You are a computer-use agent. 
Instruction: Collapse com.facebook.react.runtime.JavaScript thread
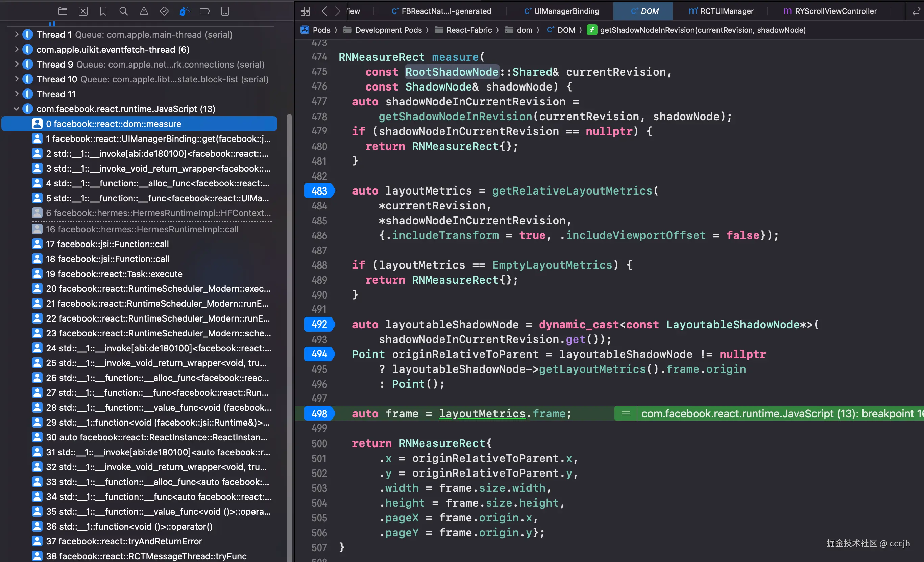click(x=16, y=109)
